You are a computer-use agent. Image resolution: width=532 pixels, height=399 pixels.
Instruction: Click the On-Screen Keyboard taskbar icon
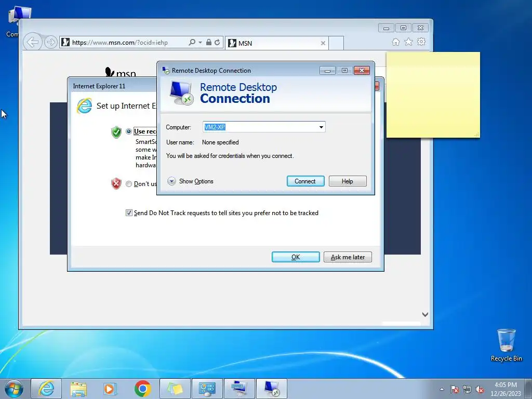(x=239, y=389)
